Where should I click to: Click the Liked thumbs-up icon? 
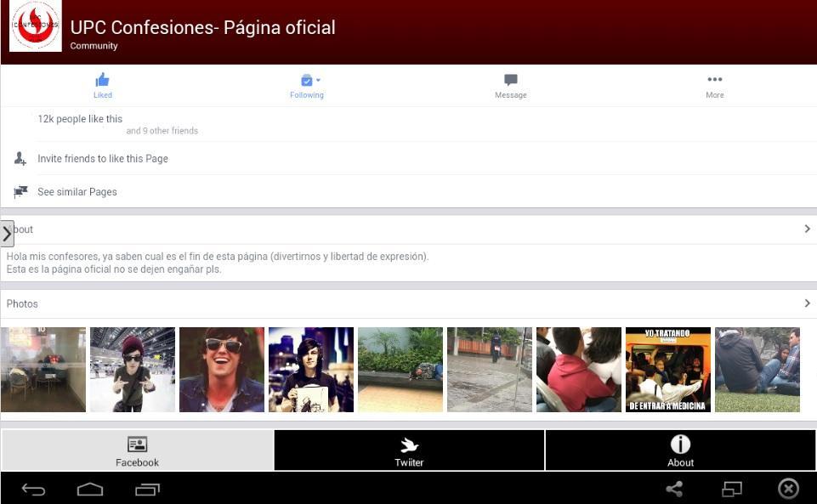click(102, 79)
